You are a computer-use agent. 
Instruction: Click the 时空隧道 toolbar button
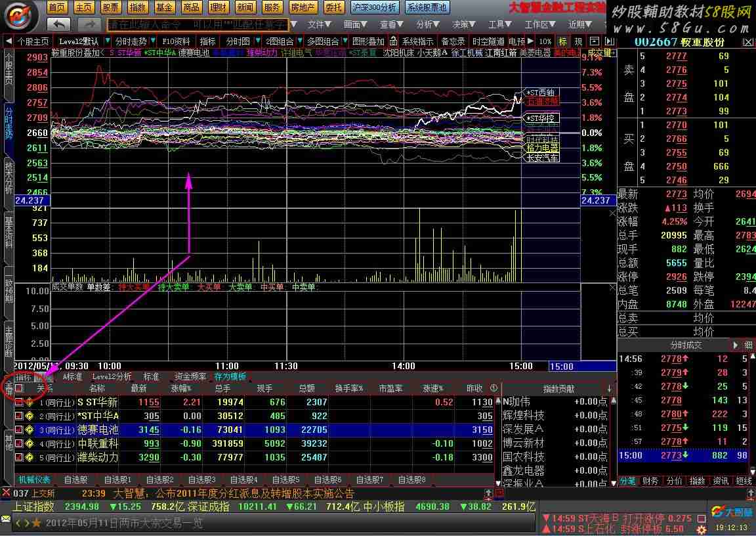pos(488,41)
